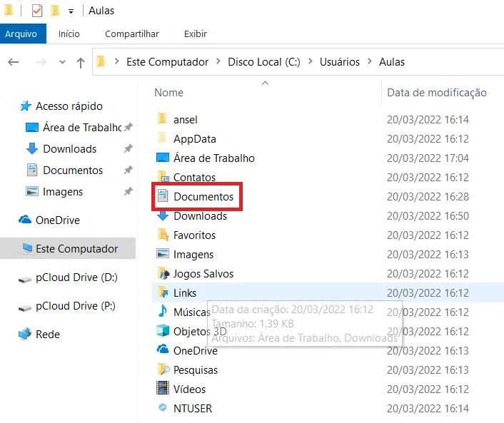The height and width of the screenshot is (423, 504).
Task: Select the Objetos 3D cube icon
Action: tap(163, 330)
